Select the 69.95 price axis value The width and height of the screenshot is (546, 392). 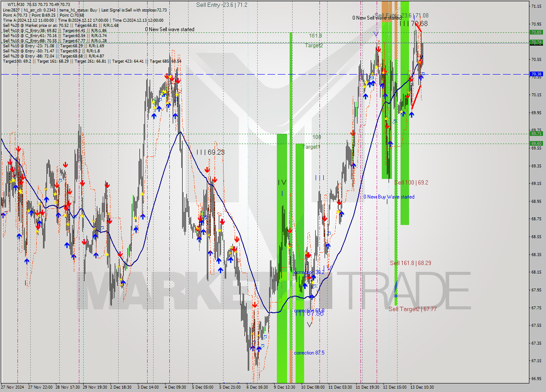pyautogui.click(x=536, y=113)
